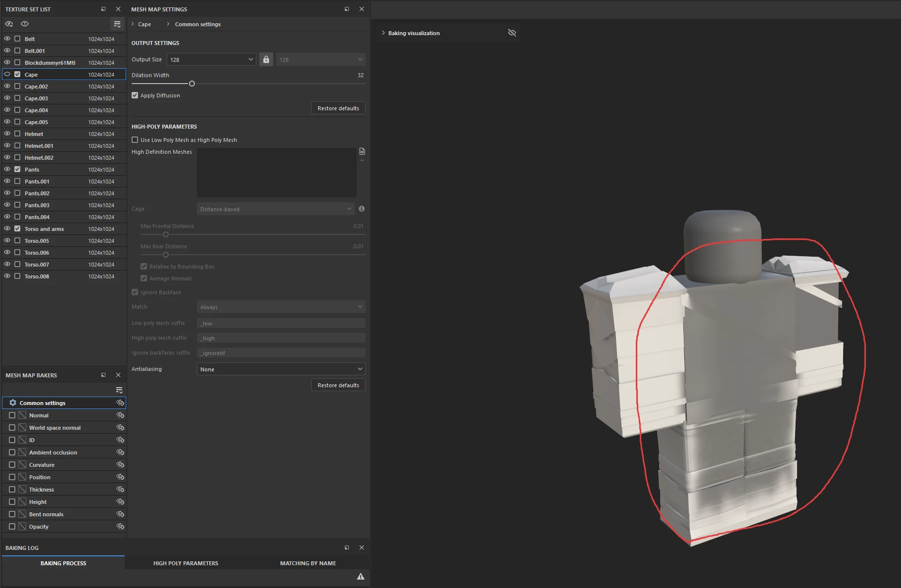Open Match Always dropdown
The height and width of the screenshot is (588, 901).
click(x=281, y=307)
